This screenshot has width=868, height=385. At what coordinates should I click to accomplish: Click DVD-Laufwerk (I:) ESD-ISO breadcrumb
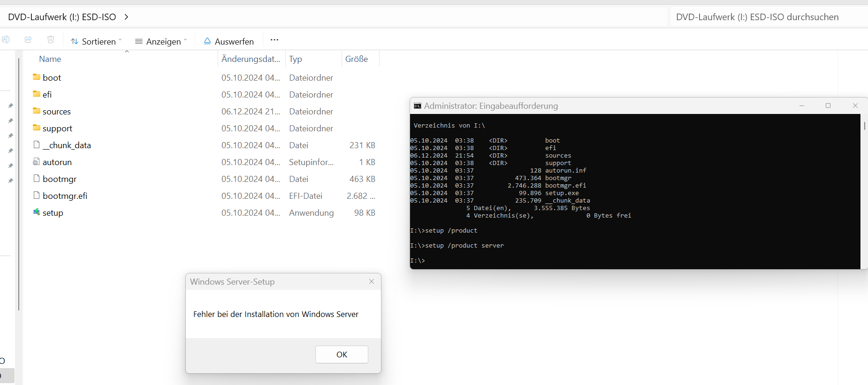pyautogui.click(x=62, y=17)
